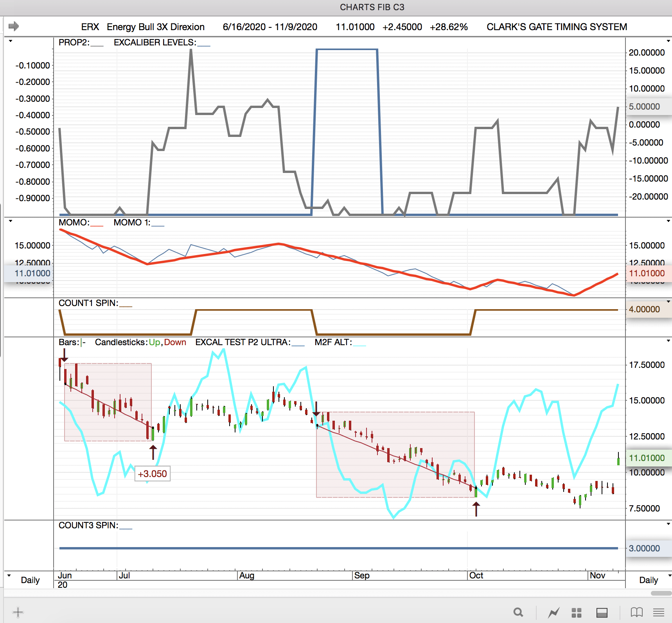Viewport: 672px width, 623px height.
Task: Click the PROP2 legend label
Action: (74, 42)
